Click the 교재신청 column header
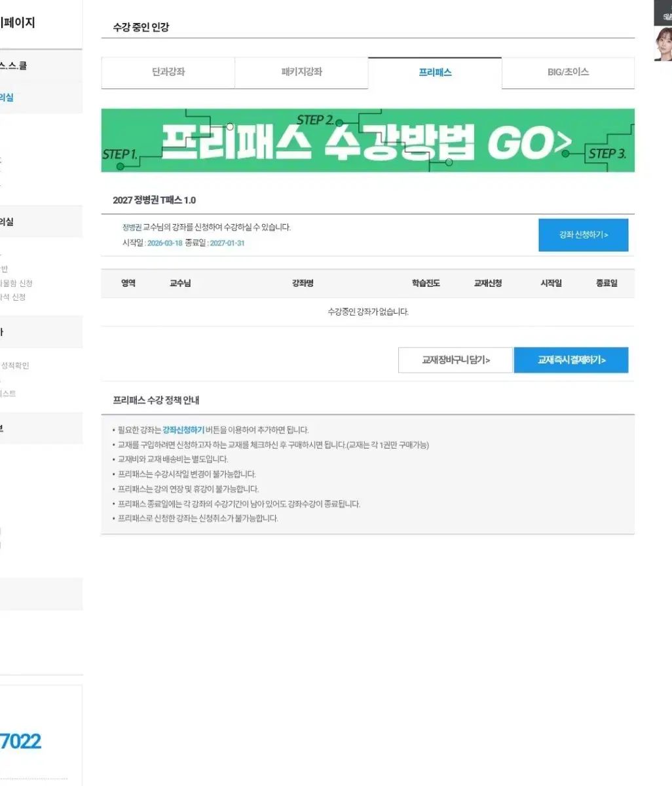Image resolution: width=672 pixels, height=786 pixels. pyautogui.click(x=488, y=283)
